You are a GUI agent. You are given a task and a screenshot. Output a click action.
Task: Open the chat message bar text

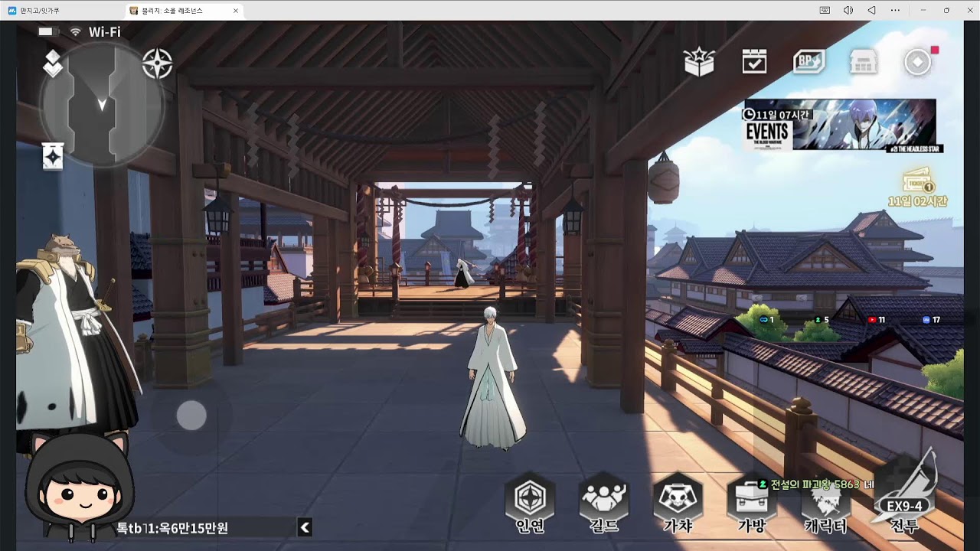pyautogui.click(x=172, y=528)
